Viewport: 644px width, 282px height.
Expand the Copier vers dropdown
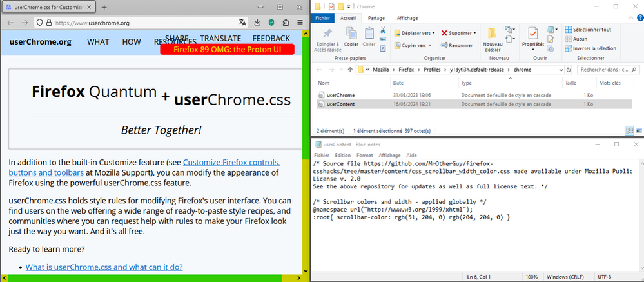pyautogui.click(x=431, y=45)
